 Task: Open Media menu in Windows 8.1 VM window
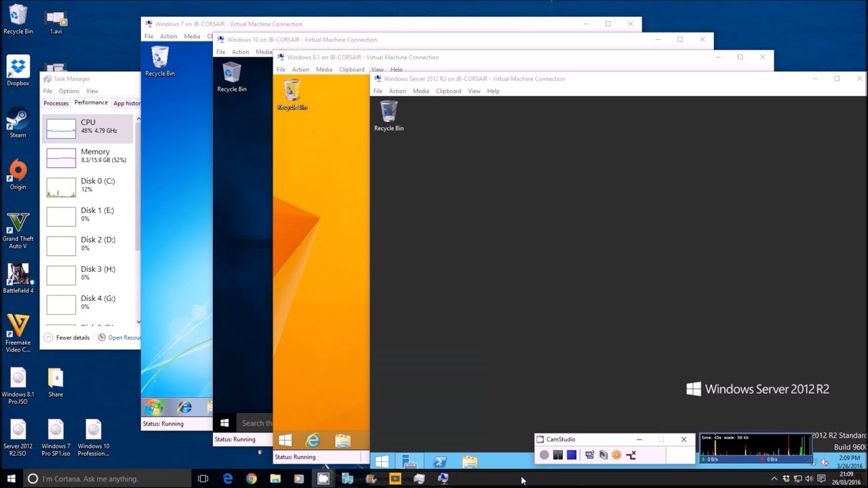pos(324,69)
